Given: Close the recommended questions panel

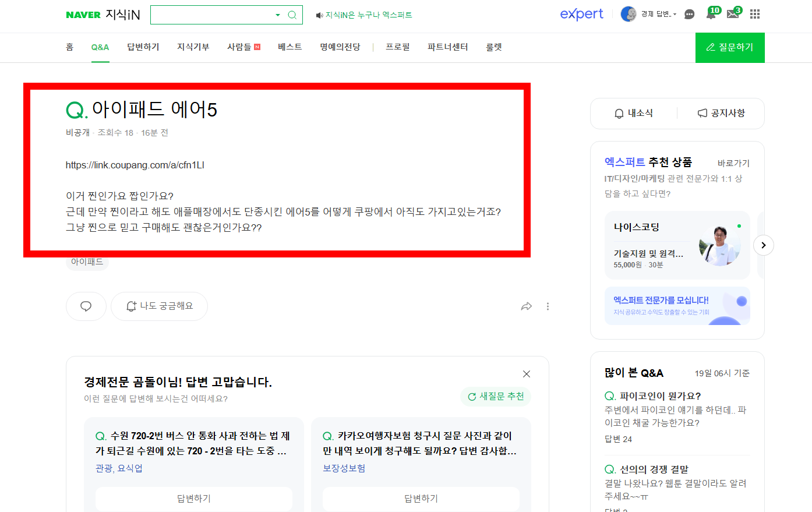Looking at the screenshot, I should pos(527,374).
